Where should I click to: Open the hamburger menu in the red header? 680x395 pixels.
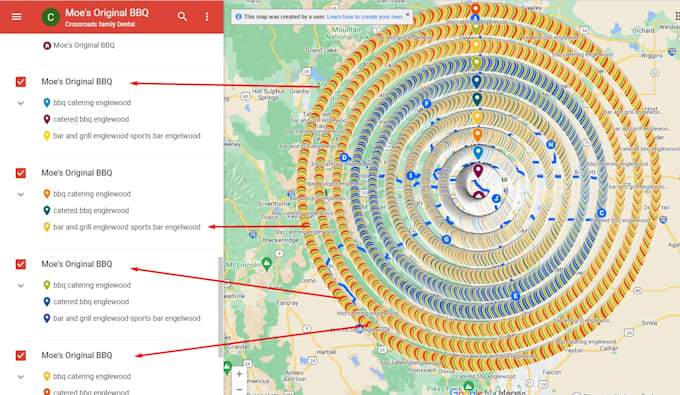click(16, 17)
